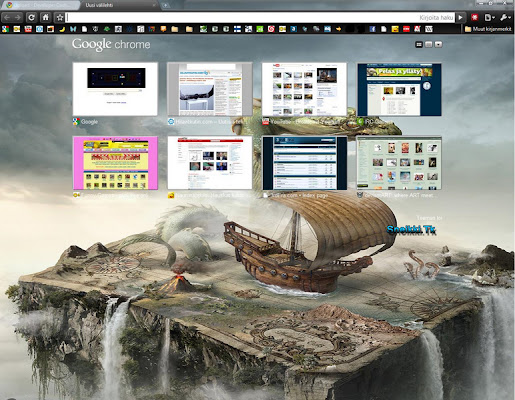Screen dimensions: 515x400
Task: Open the Page menu dropdown
Action: click(489, 17)
